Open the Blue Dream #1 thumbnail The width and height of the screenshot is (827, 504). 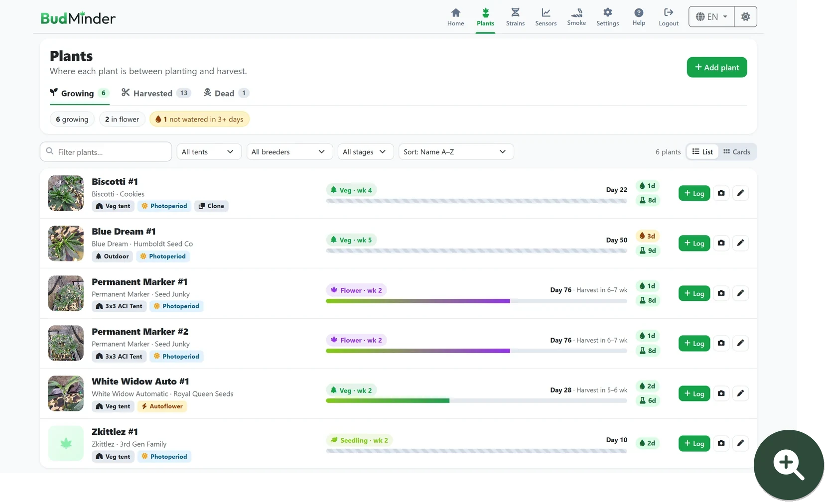click(66, 244)
